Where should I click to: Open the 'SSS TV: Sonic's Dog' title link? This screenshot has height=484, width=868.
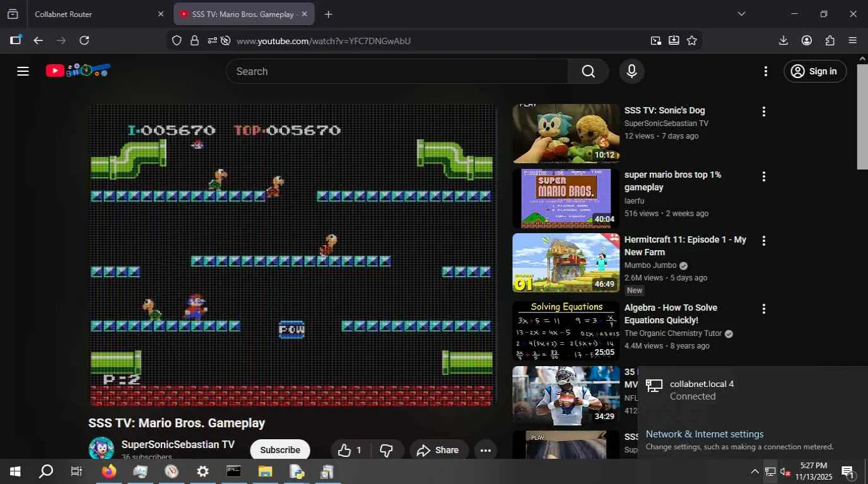(665, 110)
